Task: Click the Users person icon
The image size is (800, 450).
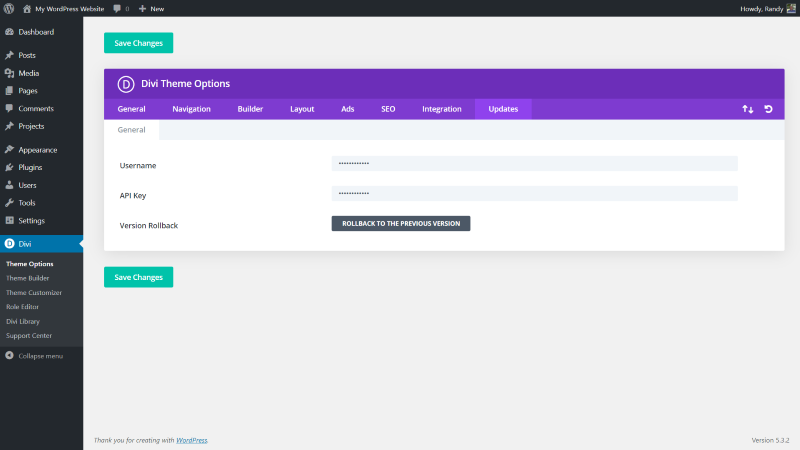Action: pos(9,185)
